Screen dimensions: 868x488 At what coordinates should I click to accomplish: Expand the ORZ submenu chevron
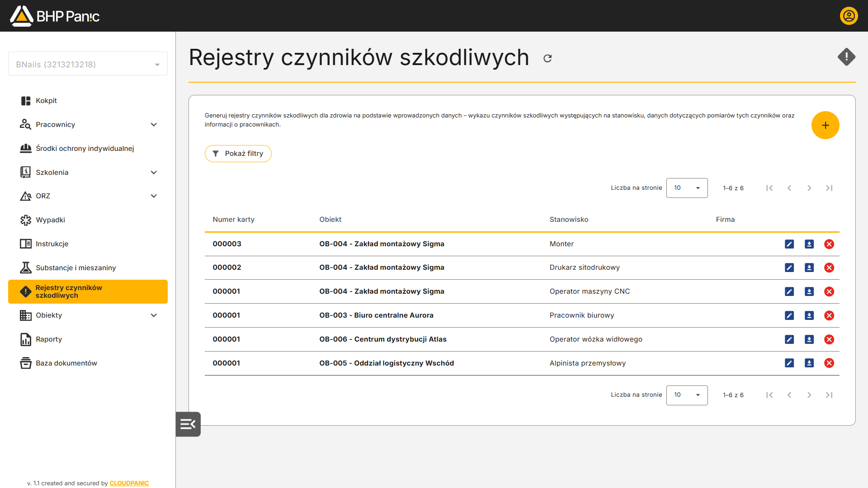click(x=154, y=196)
